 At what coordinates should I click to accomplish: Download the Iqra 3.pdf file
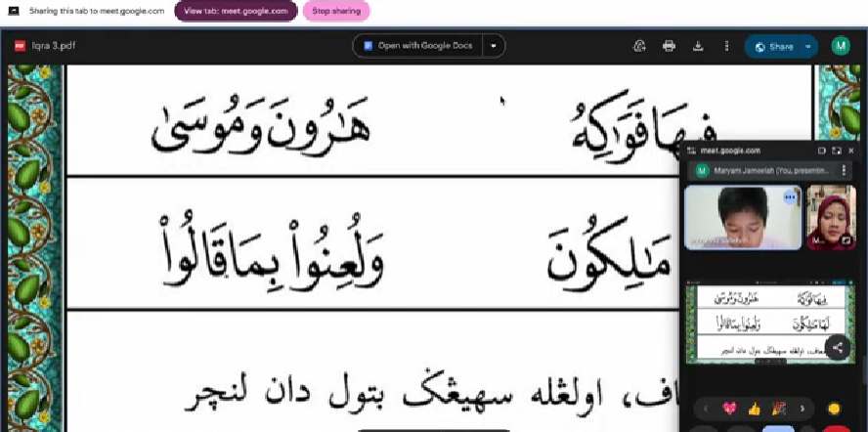pyautogui.click(x=698, y=46)
